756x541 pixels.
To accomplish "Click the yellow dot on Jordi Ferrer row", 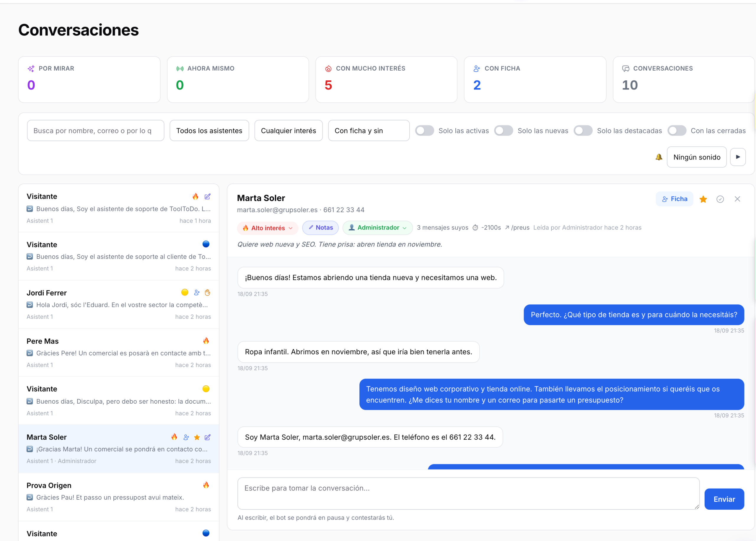I will 185,293.
